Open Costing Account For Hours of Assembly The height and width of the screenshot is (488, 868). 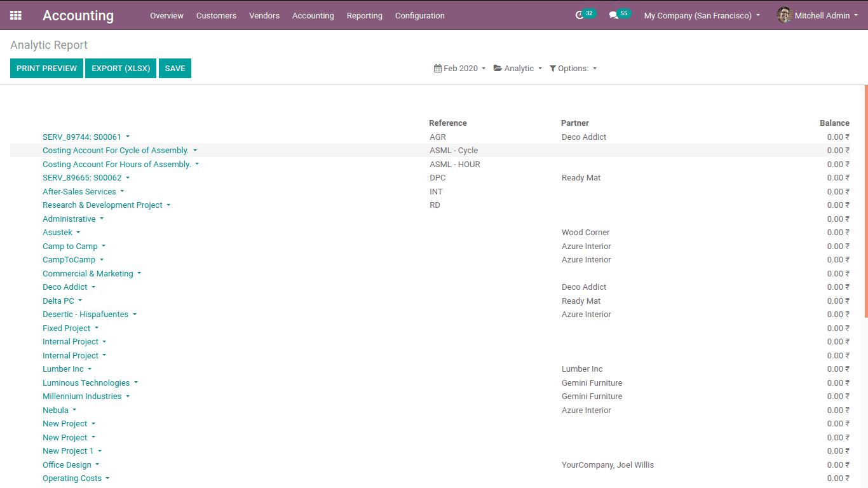pos(117,164)
